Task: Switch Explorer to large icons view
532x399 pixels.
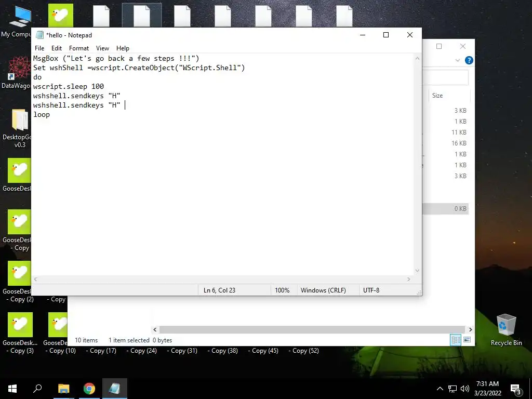Action: click(x=467, y=340)
